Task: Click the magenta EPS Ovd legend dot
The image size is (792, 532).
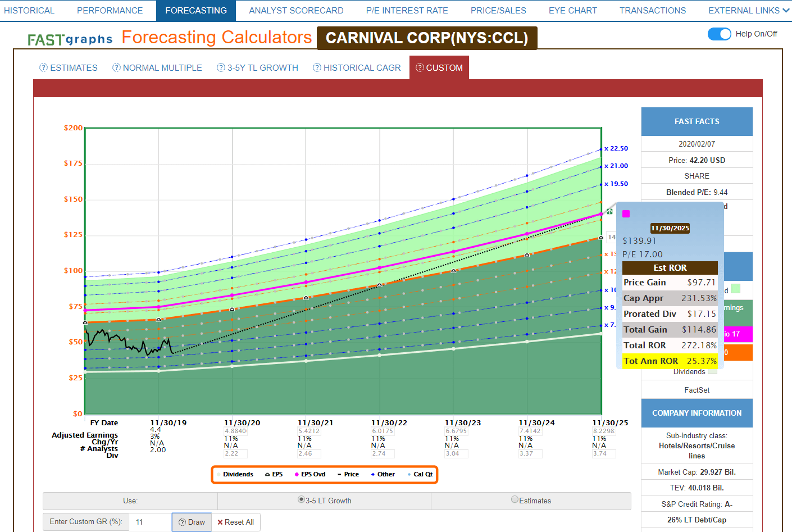Action: click(297, 475)
